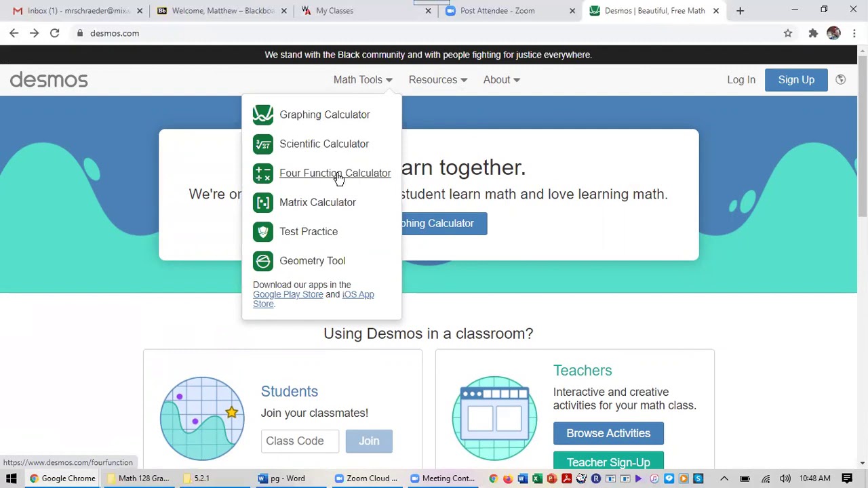868x488 pixels.
Task: Select the Scientific Calculator square-root icon
Action: (x=263, y=144)
